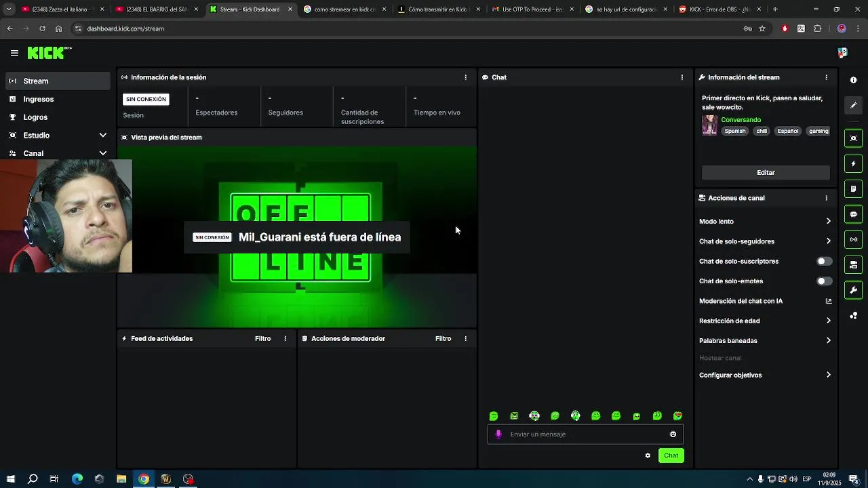Viewport: 868px width, 488px height.
Task: Insert the heart-eyes emote at row end
Action: pyautogui.click(x=677, y=416)
